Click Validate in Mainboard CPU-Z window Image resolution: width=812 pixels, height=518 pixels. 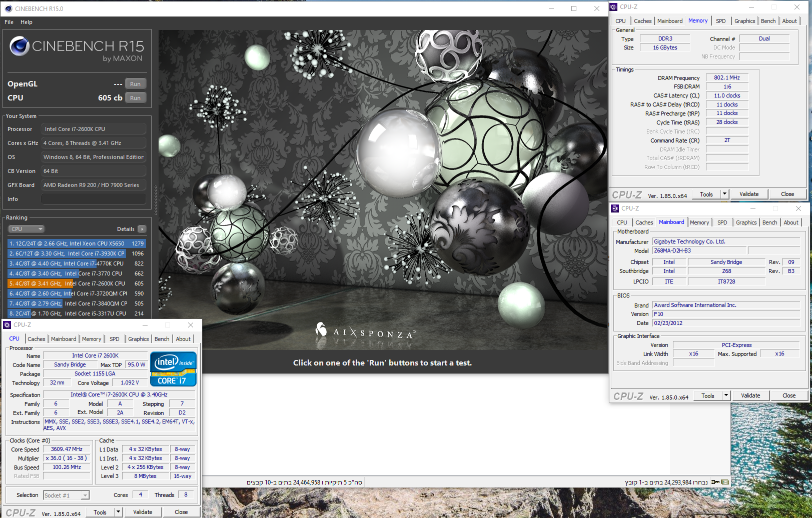click(750, 395)
